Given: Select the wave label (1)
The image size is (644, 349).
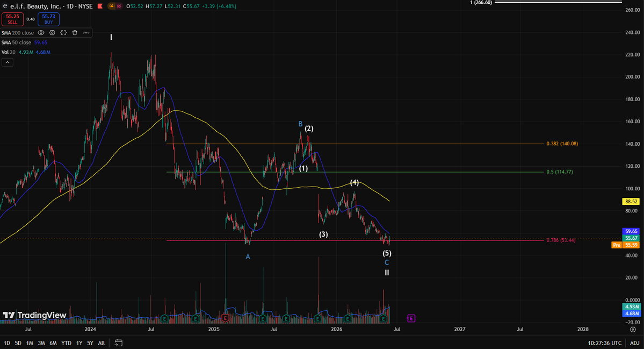Looking at the screenshot, I should tap(303, 168).
